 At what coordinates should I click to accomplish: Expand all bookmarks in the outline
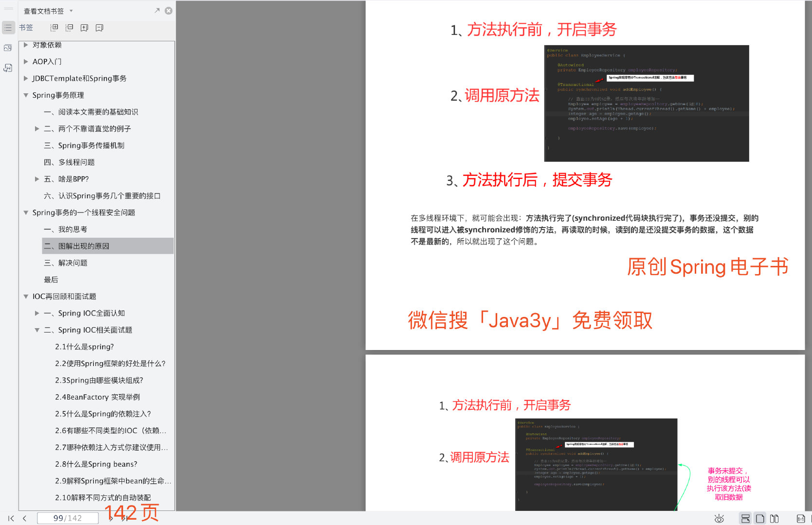coord(54,28)
